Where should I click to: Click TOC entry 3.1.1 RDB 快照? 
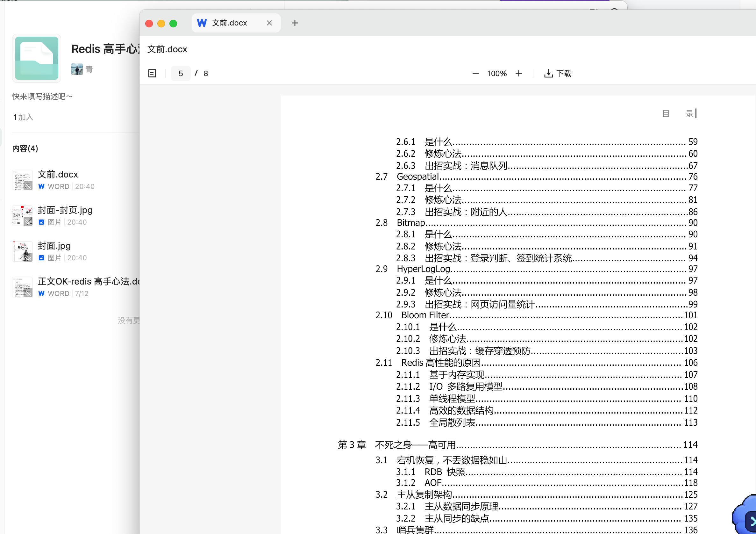(546, 472)
